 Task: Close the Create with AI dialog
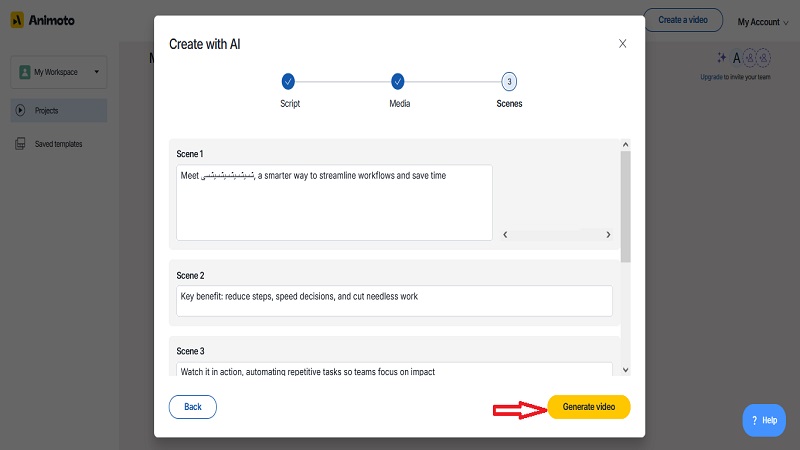click(x=623, y=44)
